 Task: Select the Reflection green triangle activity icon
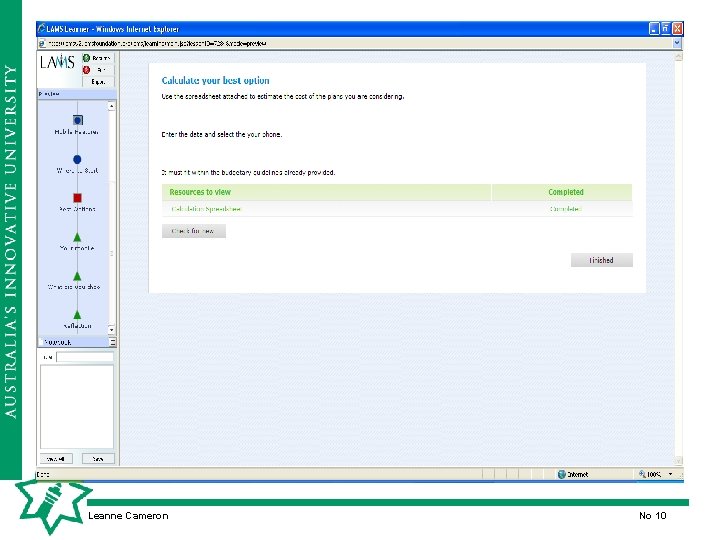pos(77,315)
